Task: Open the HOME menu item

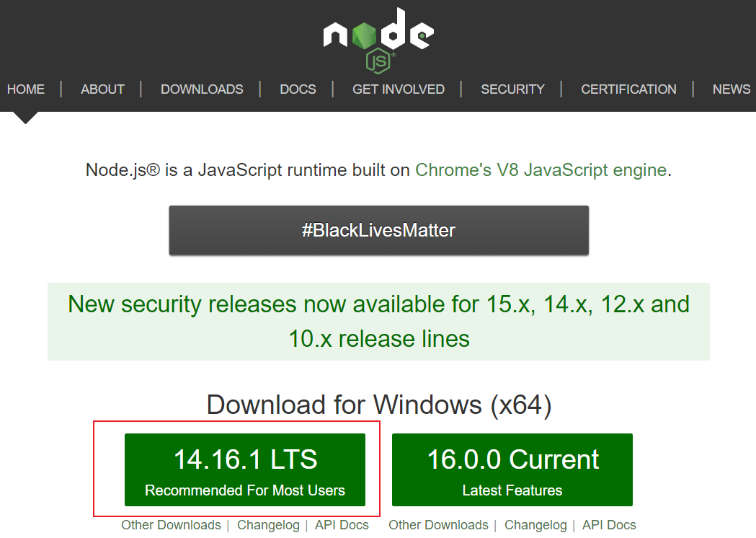Action: [x=25, y=89]
